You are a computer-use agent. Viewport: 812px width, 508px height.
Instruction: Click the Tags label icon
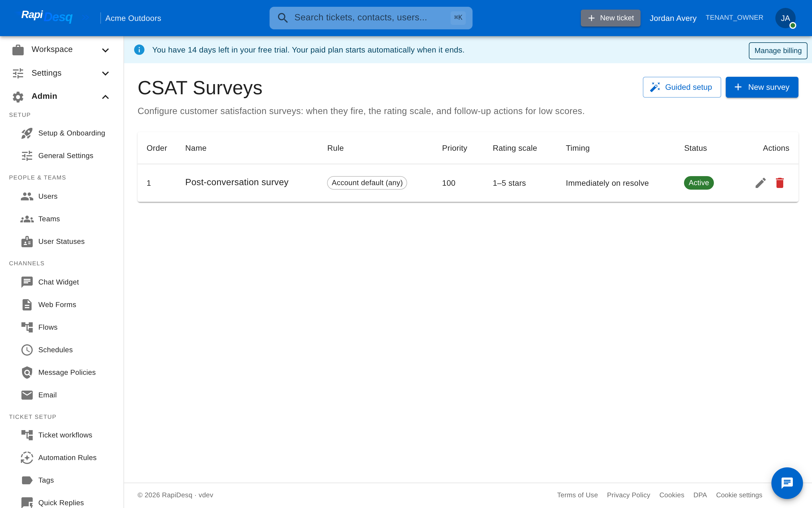click(x=27, y=480)
